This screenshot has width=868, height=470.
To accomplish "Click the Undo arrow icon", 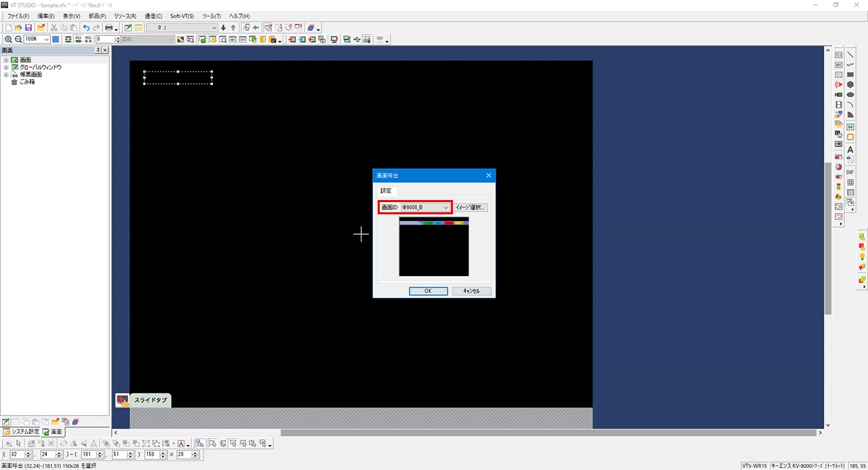I will click(86, 28).
